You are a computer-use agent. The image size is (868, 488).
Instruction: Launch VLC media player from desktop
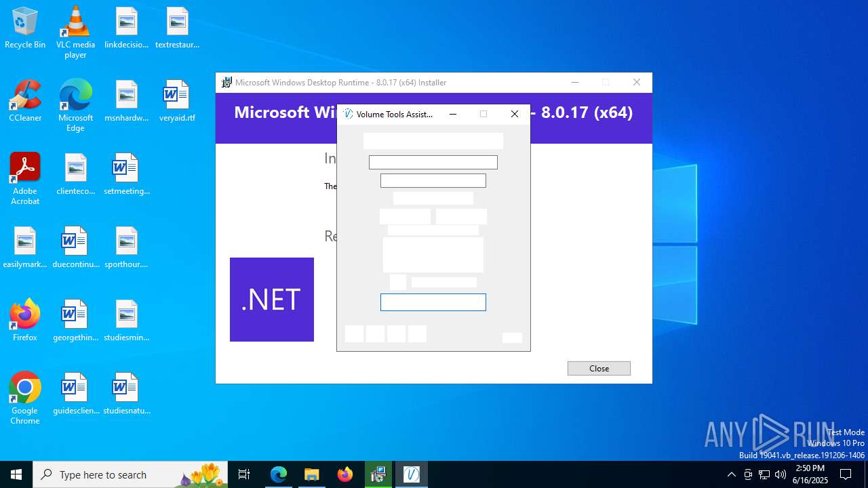tap(75, 32)
